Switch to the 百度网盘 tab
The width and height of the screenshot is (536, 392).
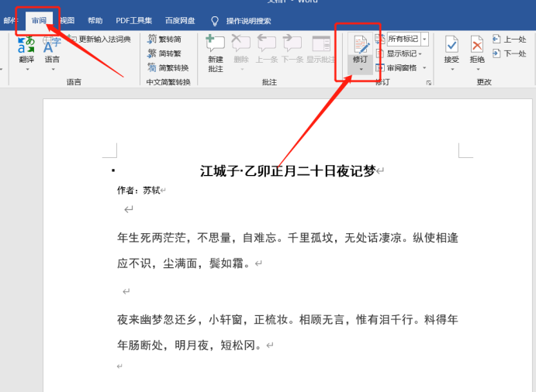(x=180, y=21)
